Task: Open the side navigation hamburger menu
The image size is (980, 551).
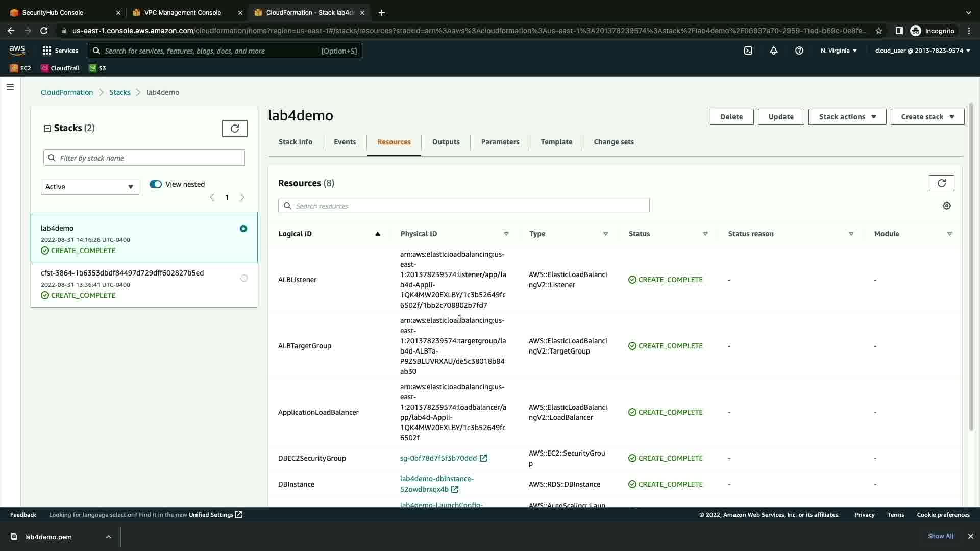Action: (x=10, y=87)
